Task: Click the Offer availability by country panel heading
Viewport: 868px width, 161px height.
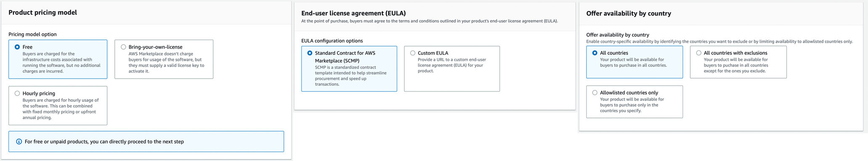Action: pos(628,13)
